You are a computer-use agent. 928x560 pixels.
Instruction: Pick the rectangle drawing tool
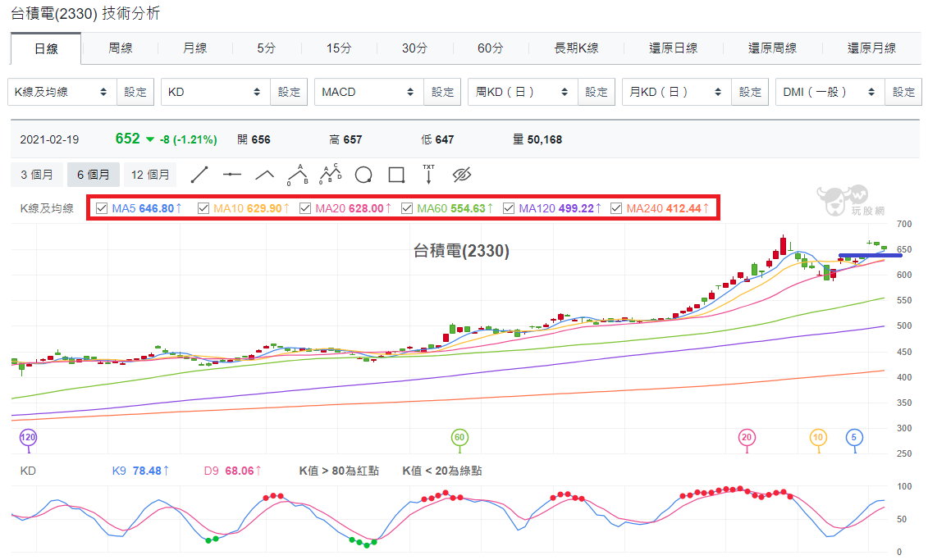pos(396,175)
